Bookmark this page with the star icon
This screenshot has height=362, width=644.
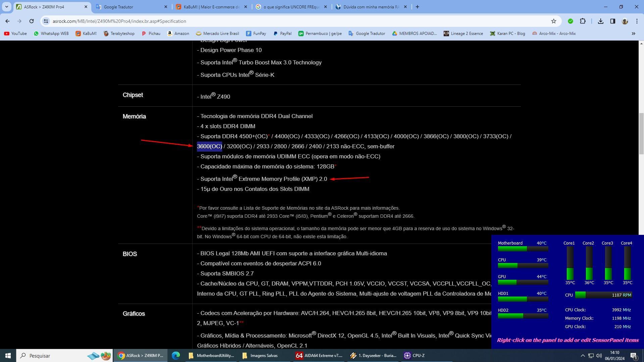click(x=554, y=21)
